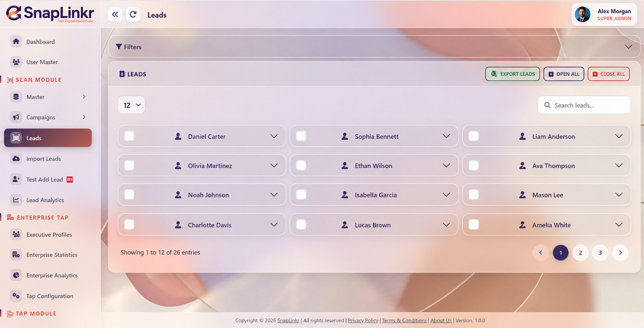
Task: Click the Dashboard home icon
Action: coord(16,42)
